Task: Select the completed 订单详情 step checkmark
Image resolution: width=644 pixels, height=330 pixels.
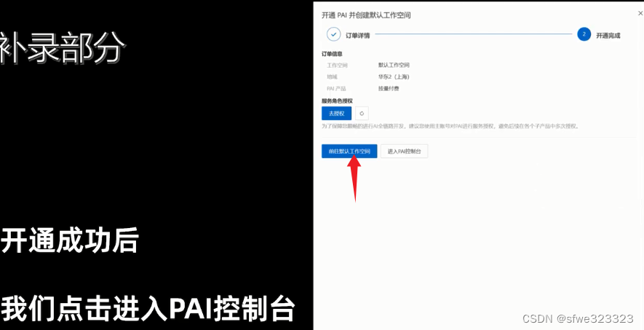Action: pos(333,34)
